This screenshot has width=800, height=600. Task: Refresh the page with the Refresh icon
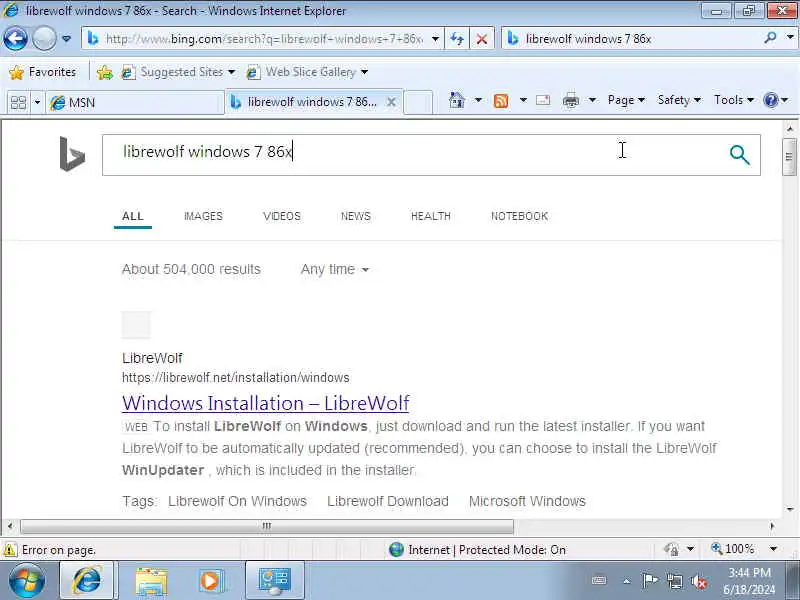click(x=457, y=39)
